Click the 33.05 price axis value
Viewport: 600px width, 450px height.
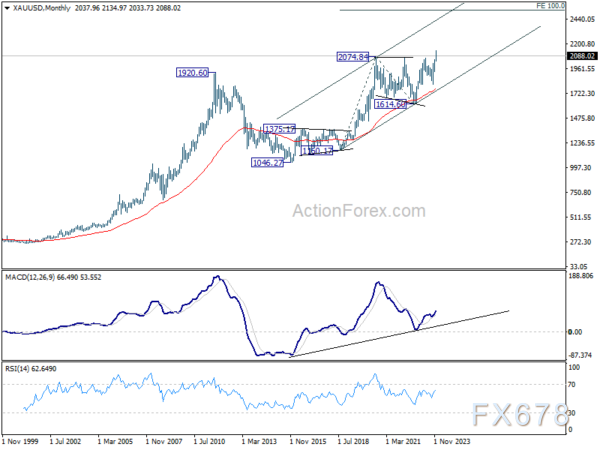(578, 266)
